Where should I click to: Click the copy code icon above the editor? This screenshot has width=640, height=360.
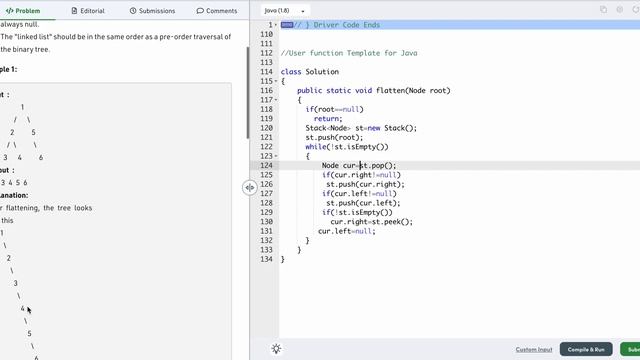[x=603, y=9]
